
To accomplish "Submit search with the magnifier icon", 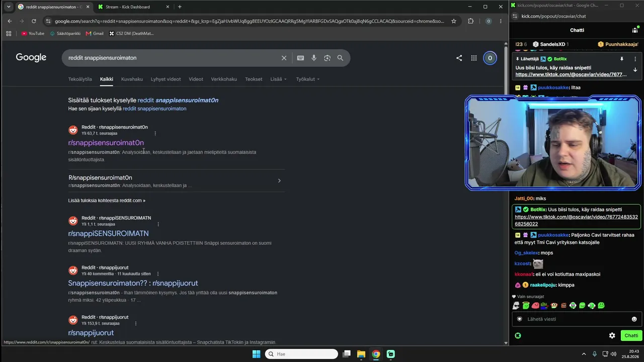I will (x=340, y=58).
